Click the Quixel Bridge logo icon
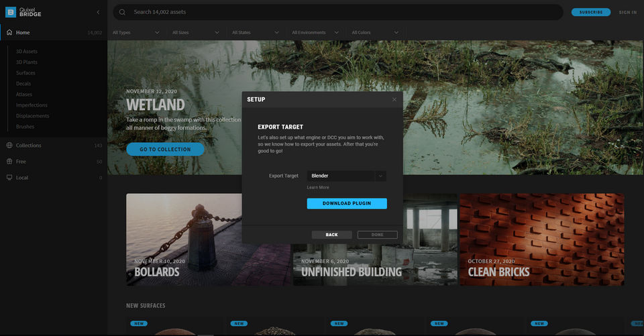The width and height of the screenshot is (644, 336). (x=11, y=12)
